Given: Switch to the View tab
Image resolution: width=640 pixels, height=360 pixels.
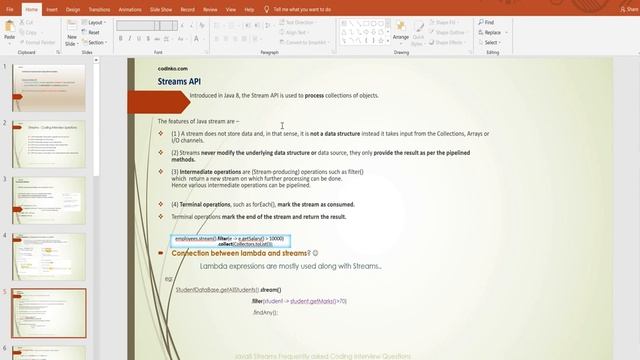Looking at the screenshot, I should [231, 9].
